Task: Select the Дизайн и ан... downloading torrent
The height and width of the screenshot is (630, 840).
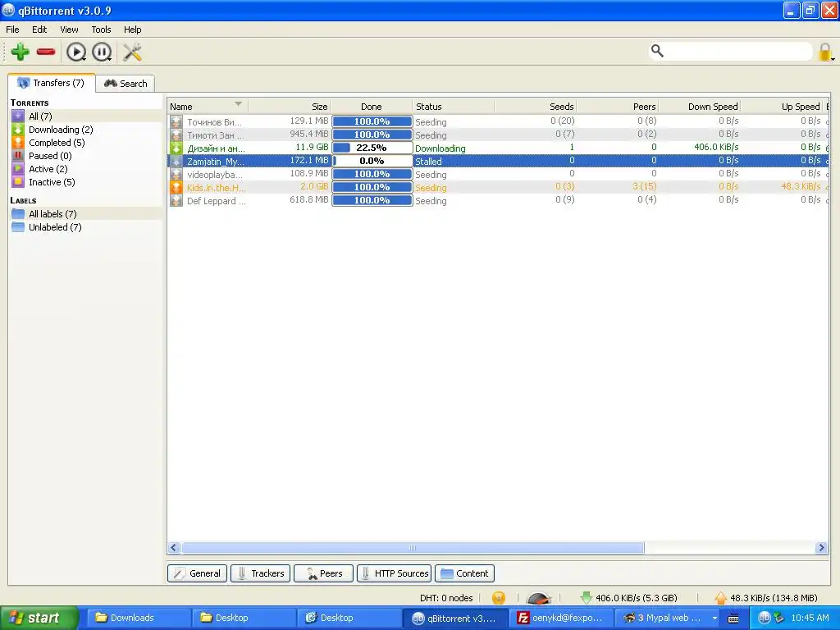Action: [498, 148]
